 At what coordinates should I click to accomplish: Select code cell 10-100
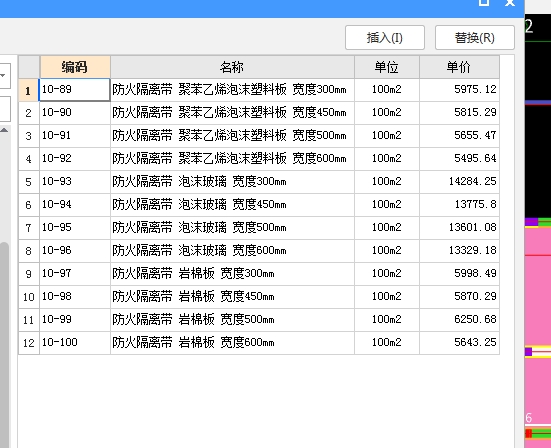point(75,343)
